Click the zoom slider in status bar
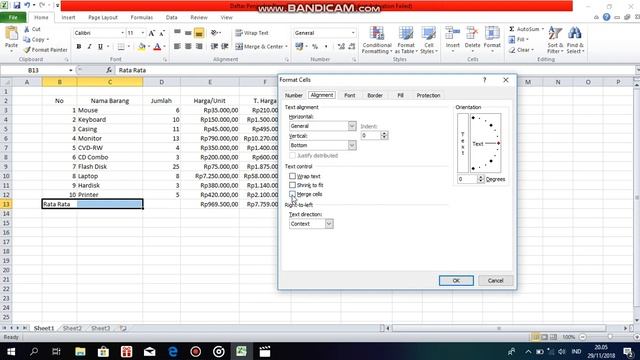The height and width of the screenshot is (360, 640). [x=610, y=337]
